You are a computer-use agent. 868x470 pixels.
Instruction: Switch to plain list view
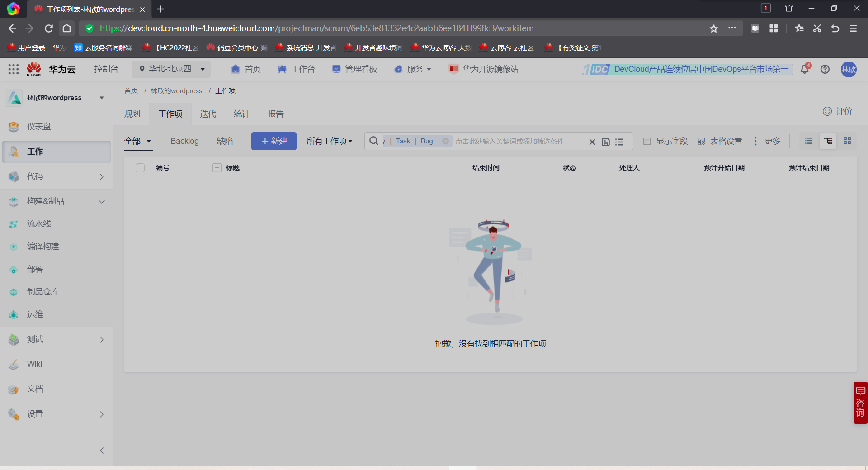tap(809, 141)
